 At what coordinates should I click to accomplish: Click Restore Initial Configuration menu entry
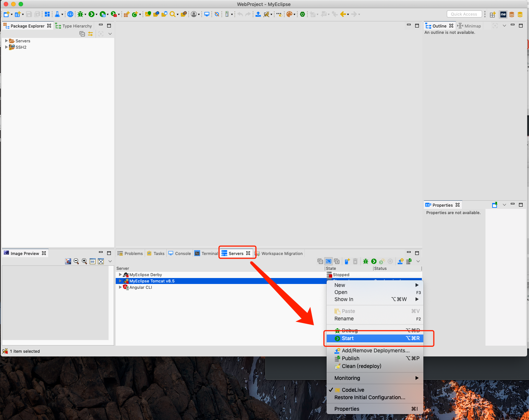point(375,397)
